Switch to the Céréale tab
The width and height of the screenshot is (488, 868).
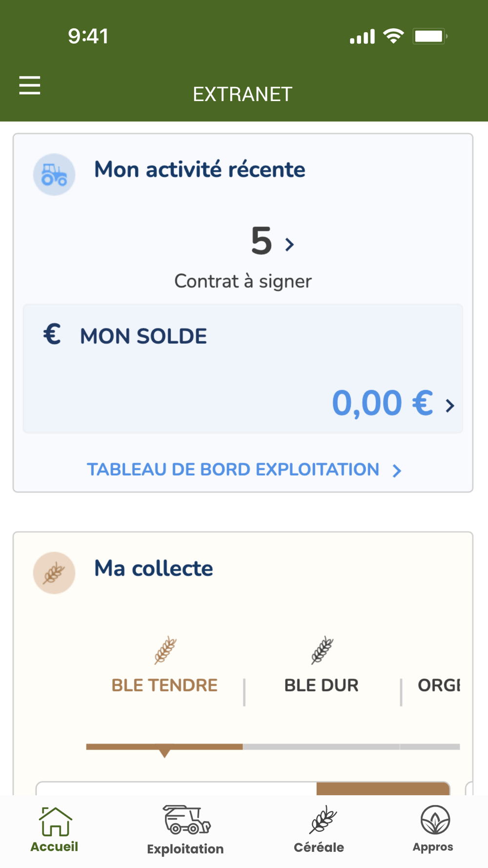click(319, 829)
